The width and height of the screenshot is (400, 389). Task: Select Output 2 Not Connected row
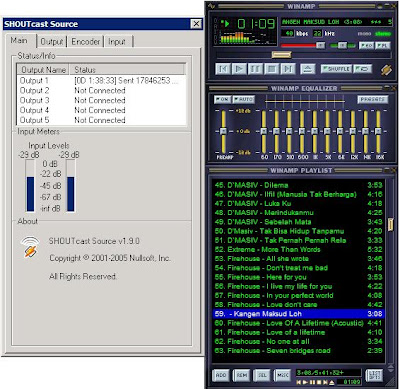point(101,90)
